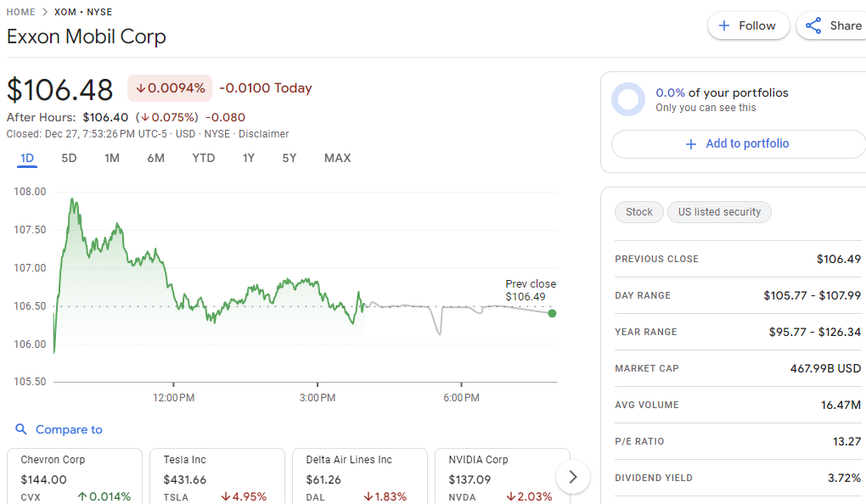Add Exxon Mobil to portfolio

738,144
